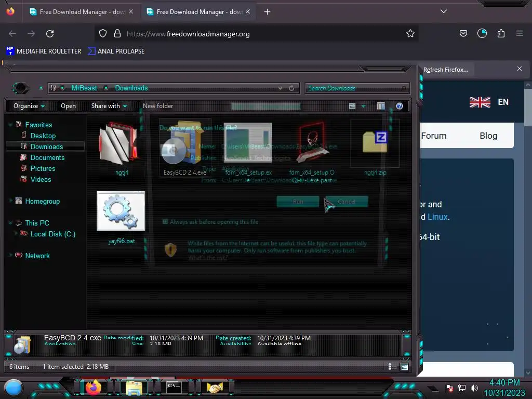Viewport: 532px width, 399px height.
Task: Click Open in the Explorer toolbar
Action: [68, 106]
